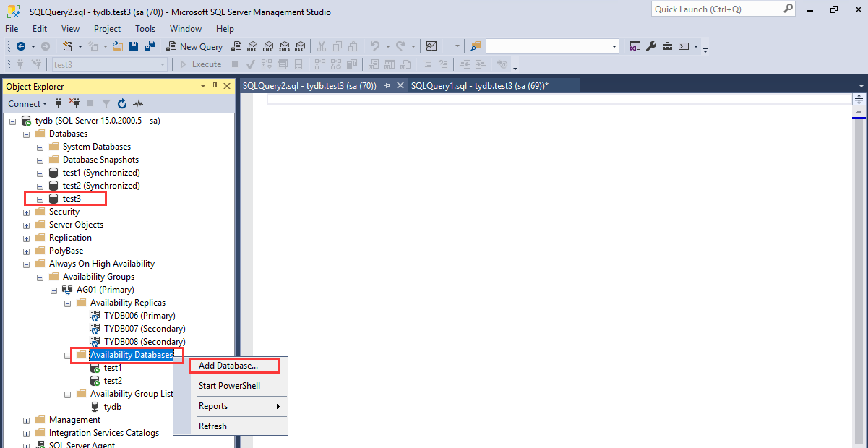The height and width of the screenshot is (448, 868).
Task: Select the PolyBase folder
Action: (66, 251)
